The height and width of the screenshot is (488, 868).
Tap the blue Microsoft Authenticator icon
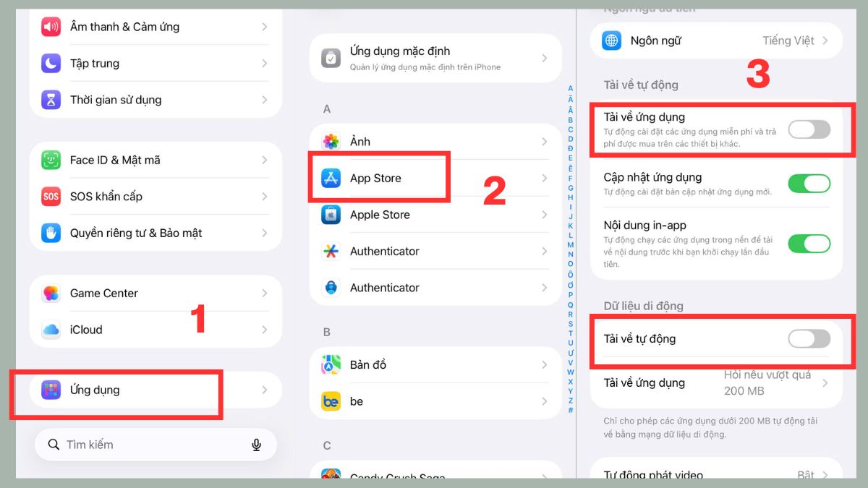pos(331,288)
